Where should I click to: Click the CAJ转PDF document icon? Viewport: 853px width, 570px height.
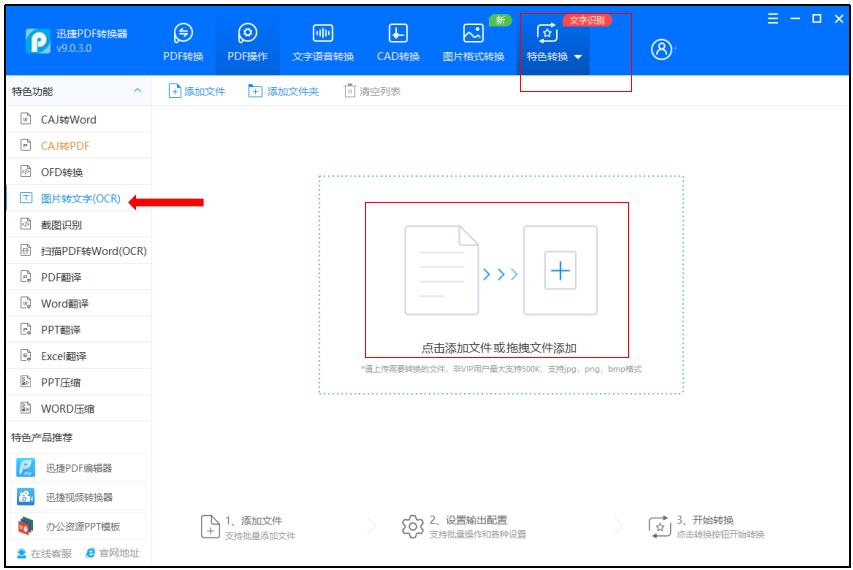[26, 145]
